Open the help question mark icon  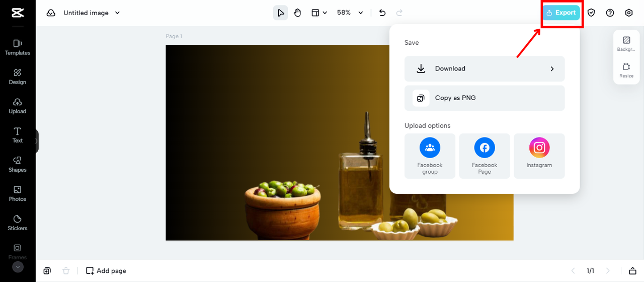point(610,13)
